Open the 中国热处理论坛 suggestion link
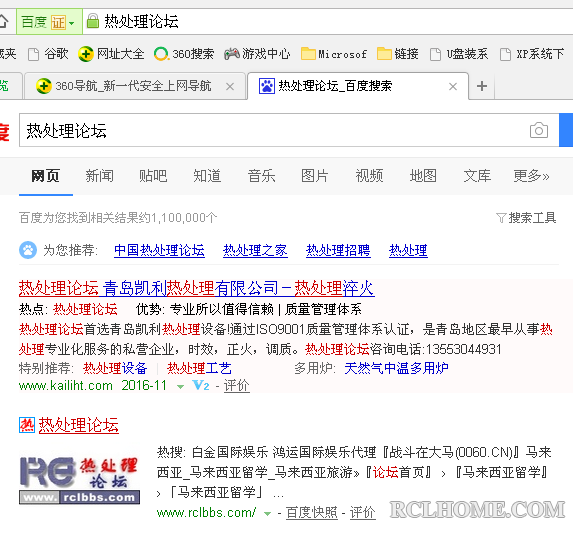 coord(159,251)
